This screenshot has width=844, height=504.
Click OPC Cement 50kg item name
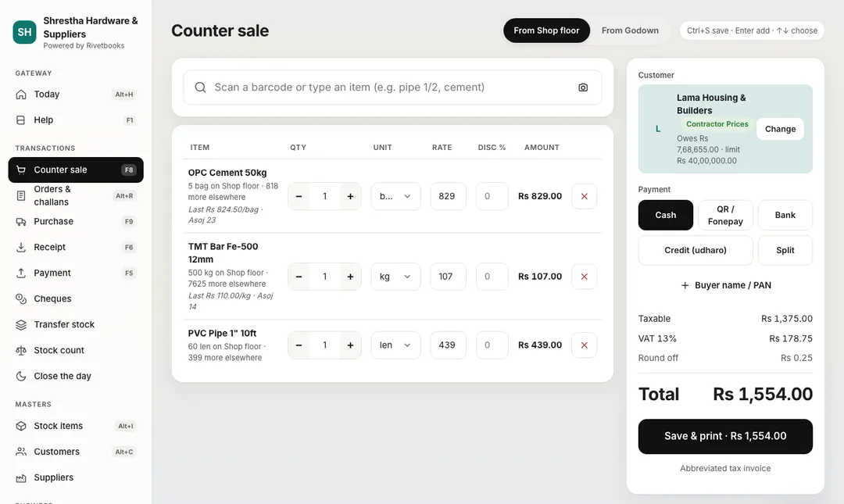click(227, 173)
